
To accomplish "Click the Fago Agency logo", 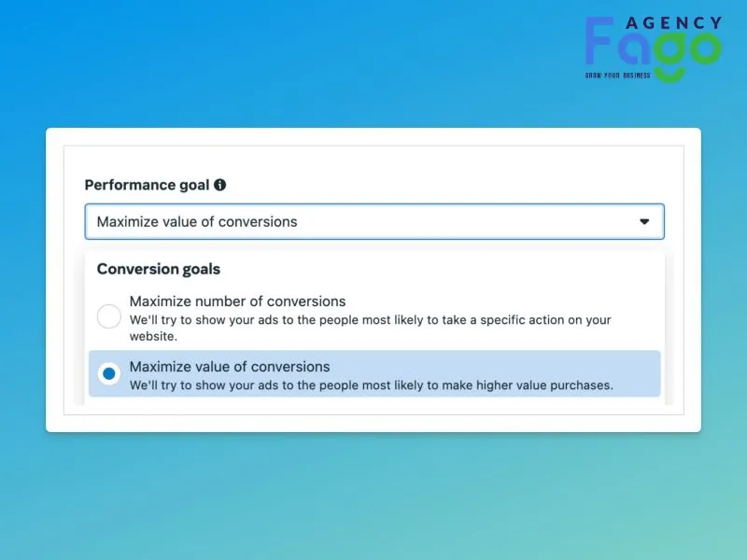I will 654,49.
